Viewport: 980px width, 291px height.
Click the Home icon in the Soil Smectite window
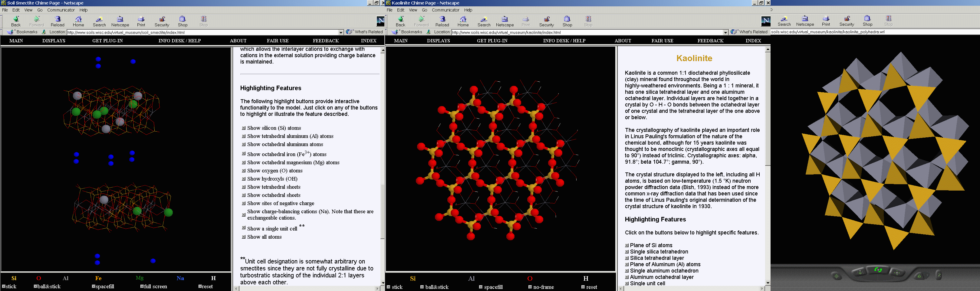[78, 21]
